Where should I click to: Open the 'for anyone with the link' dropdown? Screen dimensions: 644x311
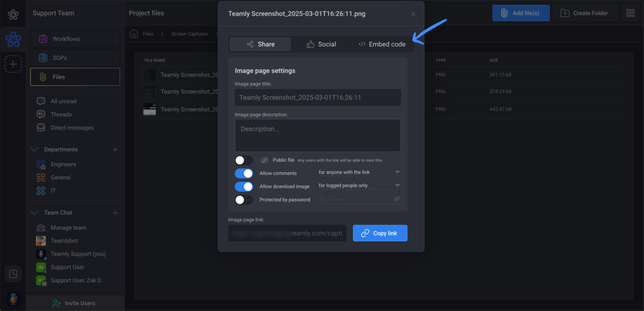click(x=360, y=172)
